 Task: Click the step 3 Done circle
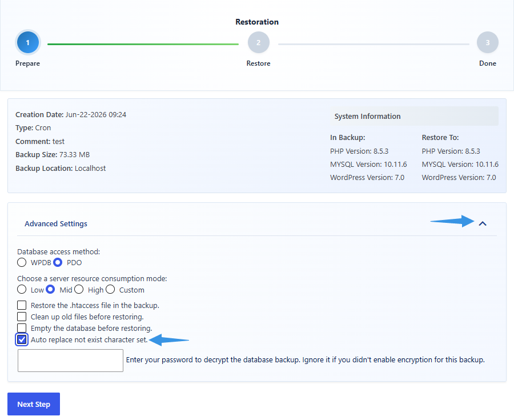tap(488, 42)
